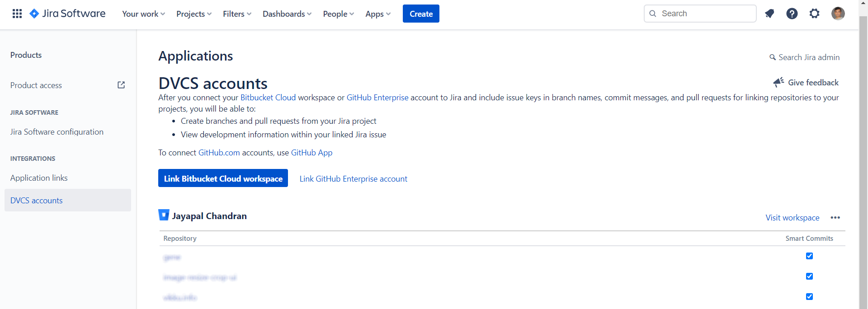This screenshot has height=309, width=868.
Task: Expand the People dropdown
Action: pos(339,14)
